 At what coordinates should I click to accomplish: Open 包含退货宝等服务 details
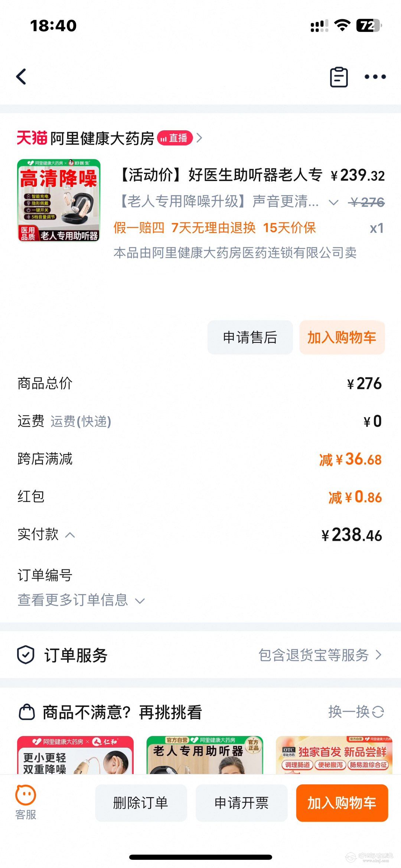320,655
